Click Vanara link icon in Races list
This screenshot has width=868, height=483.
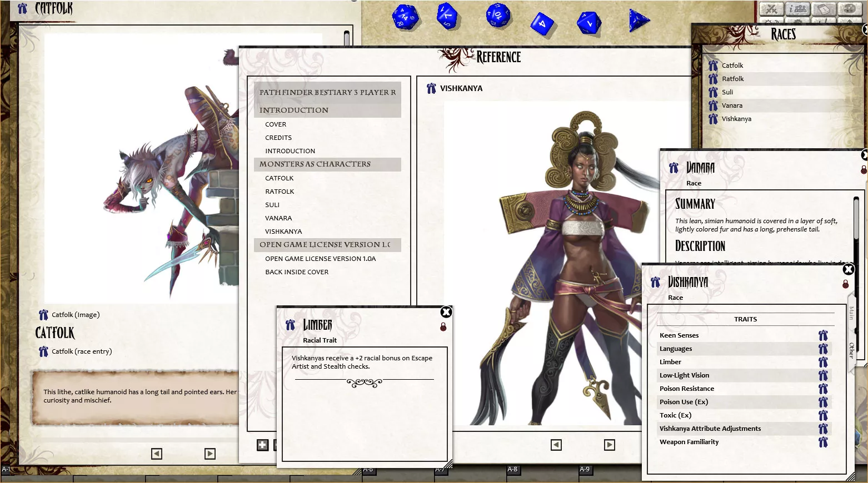tap(714, 105)
